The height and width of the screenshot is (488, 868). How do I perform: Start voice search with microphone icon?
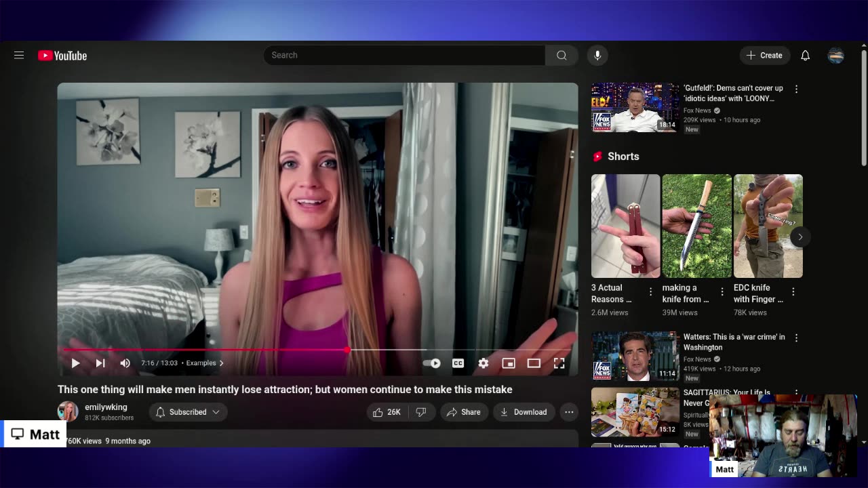click(x=597, y=56)
